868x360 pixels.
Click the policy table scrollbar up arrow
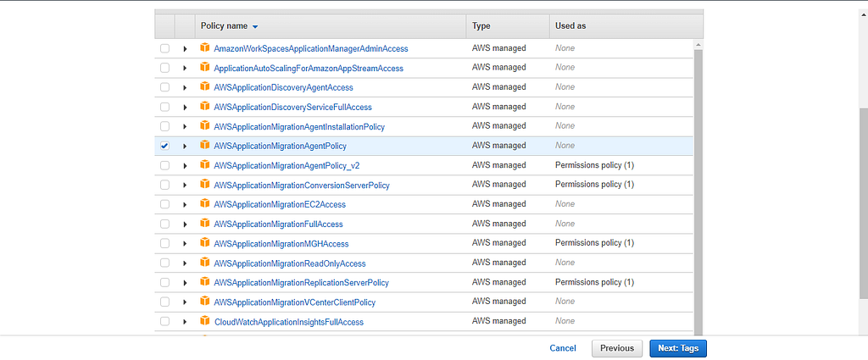(x=698, y=44)
